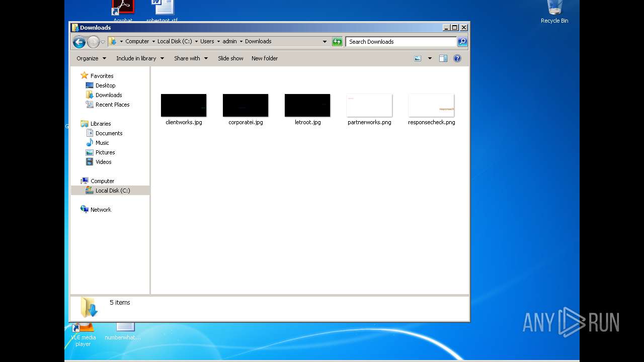
Task: Refresh the Downloads folder view
Action: tap(337, 42)
